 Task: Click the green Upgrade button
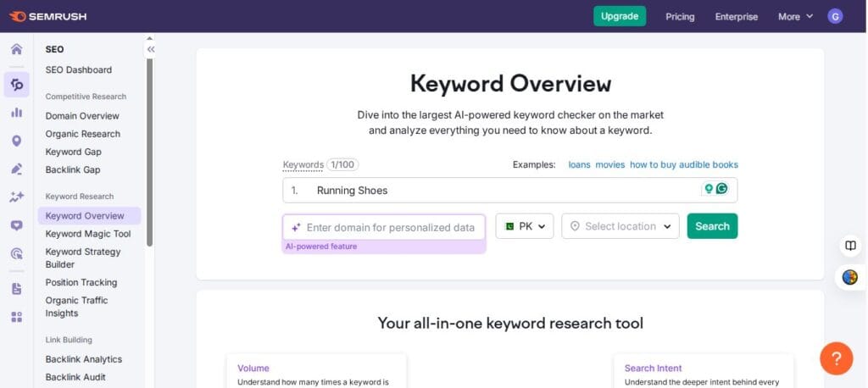[620, 16]
